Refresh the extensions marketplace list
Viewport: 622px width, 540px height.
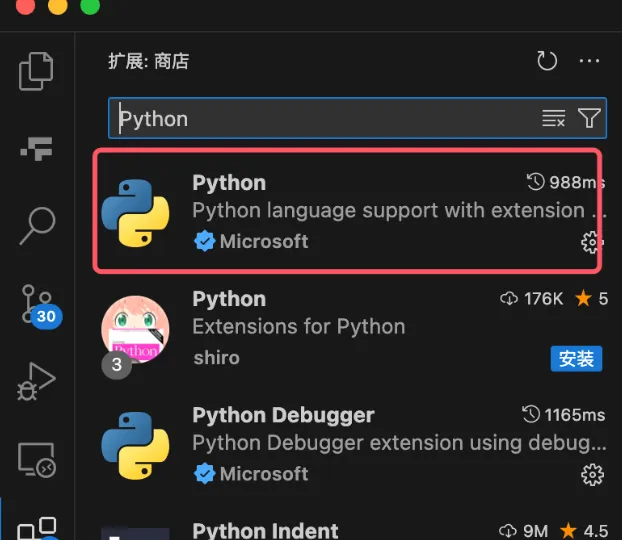click(547, 61)
